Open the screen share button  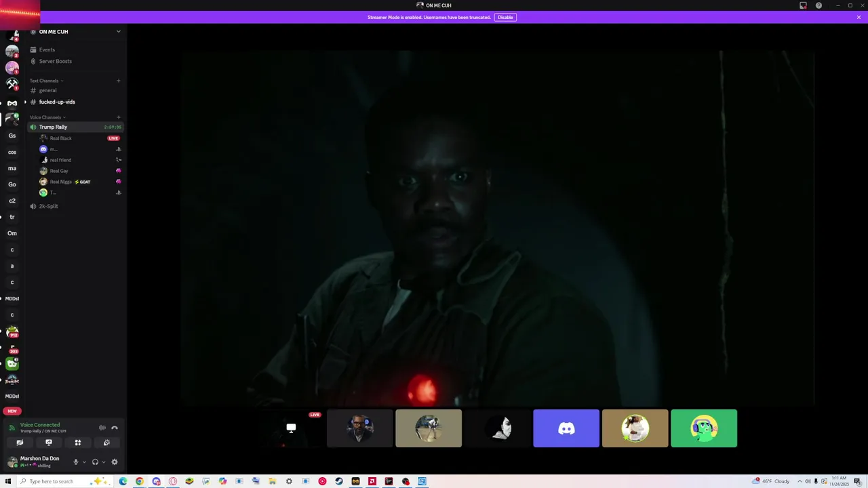point(49,443)
